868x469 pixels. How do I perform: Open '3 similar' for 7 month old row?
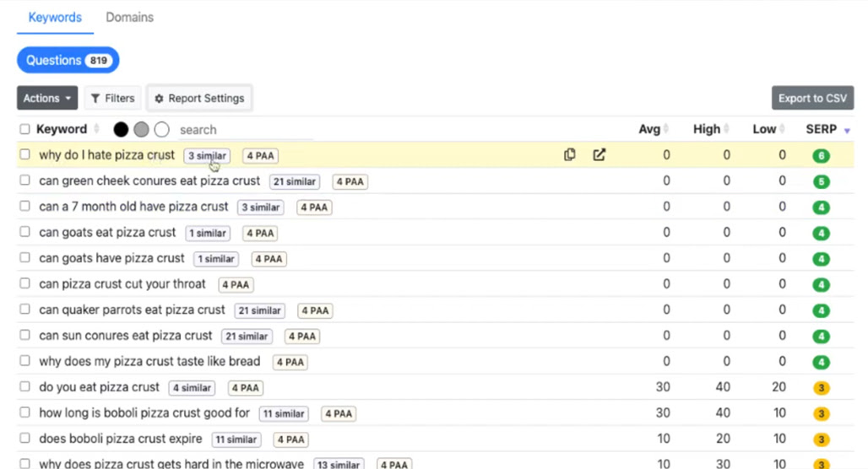tap(260, 208)
